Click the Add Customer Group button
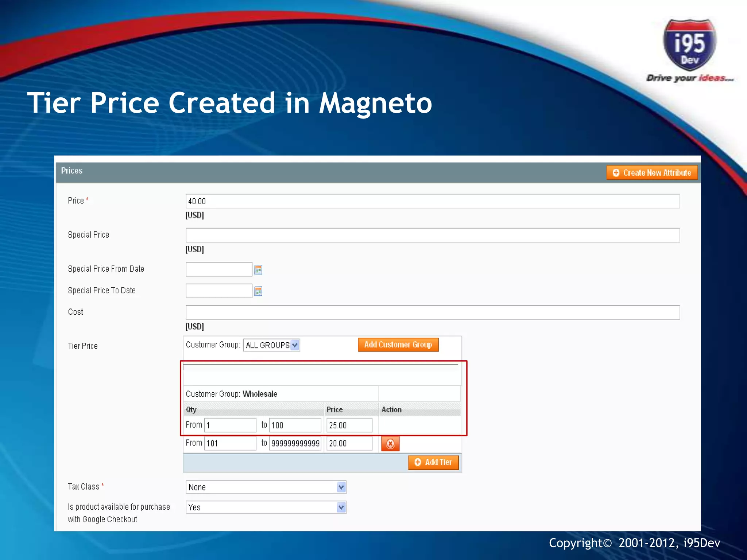 pos(398,345)
